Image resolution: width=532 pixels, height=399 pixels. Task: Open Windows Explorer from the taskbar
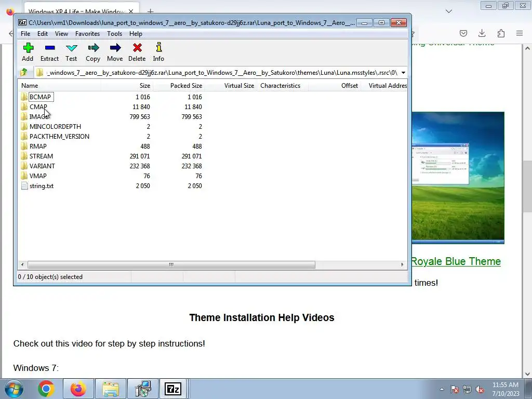pos(111,389)
